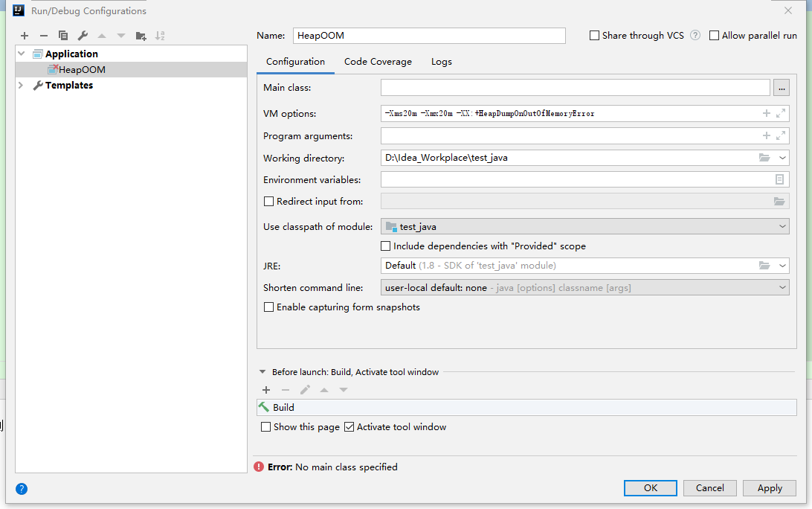Expand the Templates tree node

pyautogui.click(x=21, y=86)
